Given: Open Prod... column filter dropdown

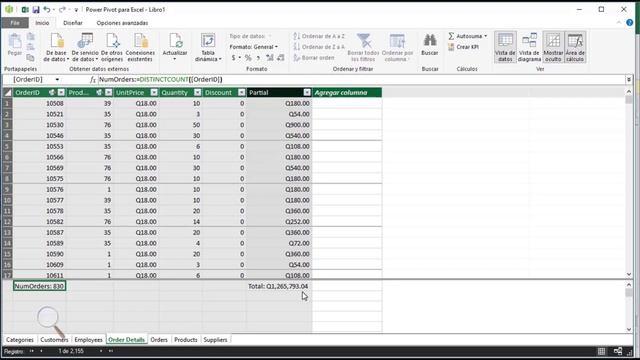Looking at the screenshot, I should [x=108, y=93].
